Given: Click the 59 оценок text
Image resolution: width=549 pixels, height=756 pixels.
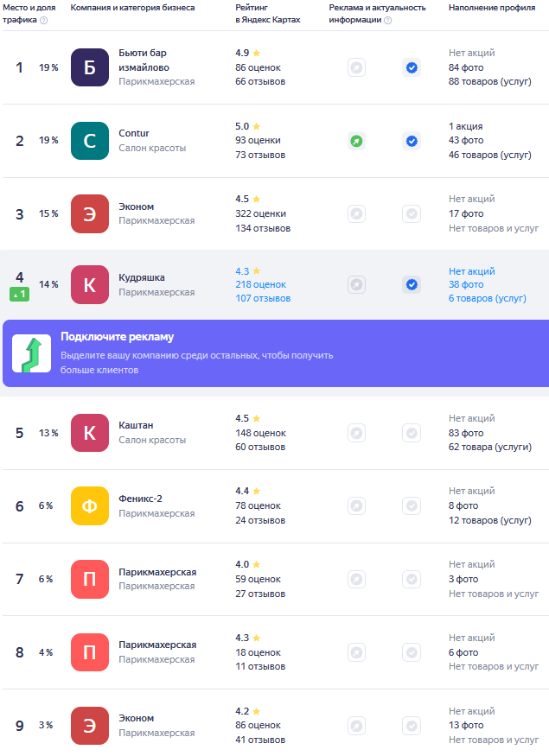Looking at the screenshot, I should (259, 579).
